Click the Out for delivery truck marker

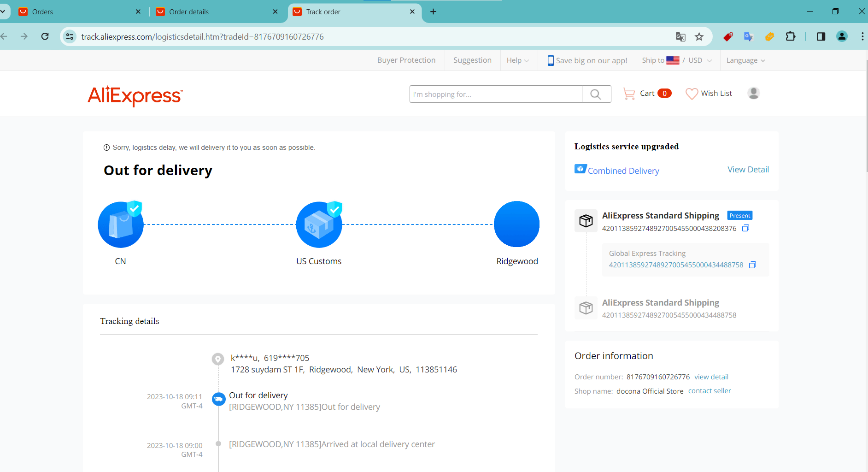point(218,399)
